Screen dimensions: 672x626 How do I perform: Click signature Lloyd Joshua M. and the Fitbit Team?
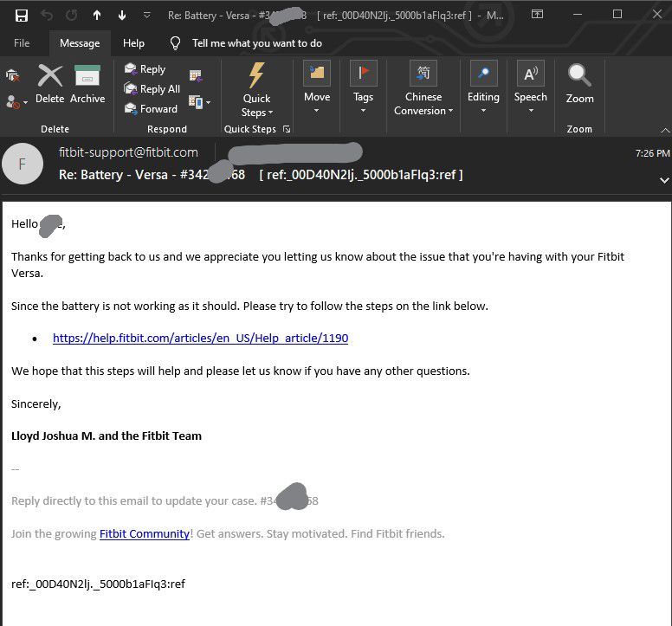click(107, 436)
